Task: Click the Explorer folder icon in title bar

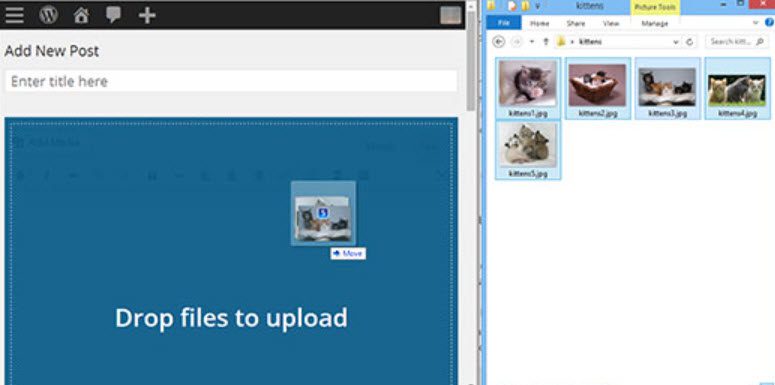Action: tap(491, 5)
